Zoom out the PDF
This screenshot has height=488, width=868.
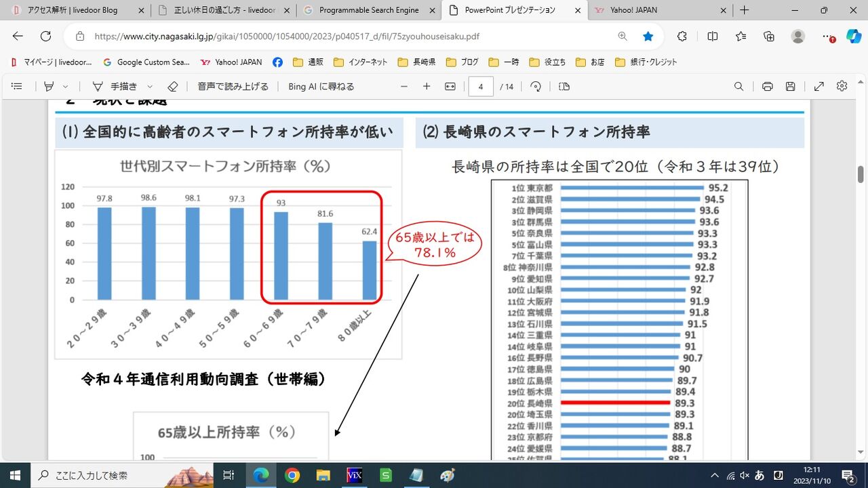pos(404,86)
